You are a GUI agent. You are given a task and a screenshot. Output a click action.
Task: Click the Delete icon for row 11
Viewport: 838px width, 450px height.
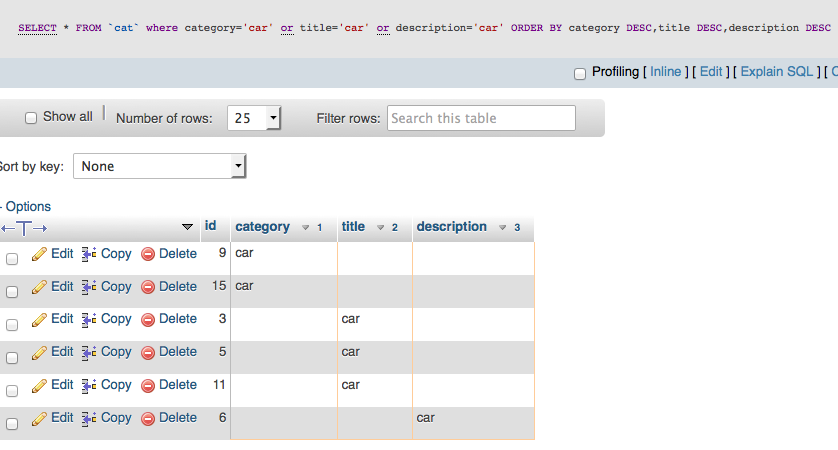(x=148, y=386)
